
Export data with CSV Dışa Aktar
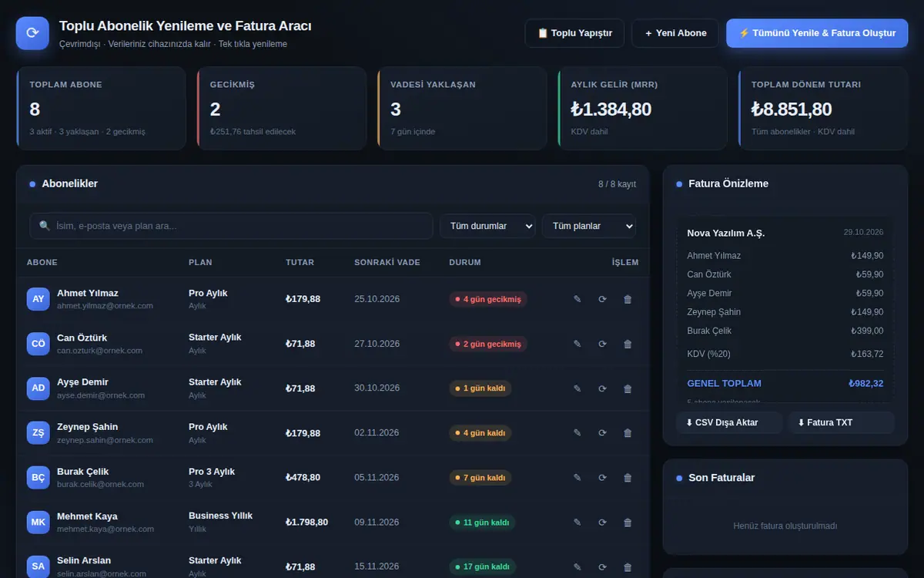[729, 422]
